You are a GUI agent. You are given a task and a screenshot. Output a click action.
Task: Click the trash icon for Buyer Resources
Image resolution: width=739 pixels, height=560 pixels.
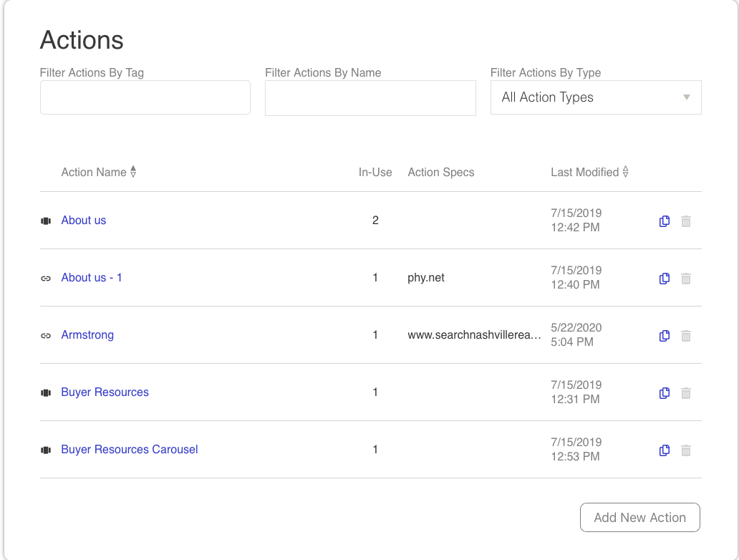(x=685, y=393)
